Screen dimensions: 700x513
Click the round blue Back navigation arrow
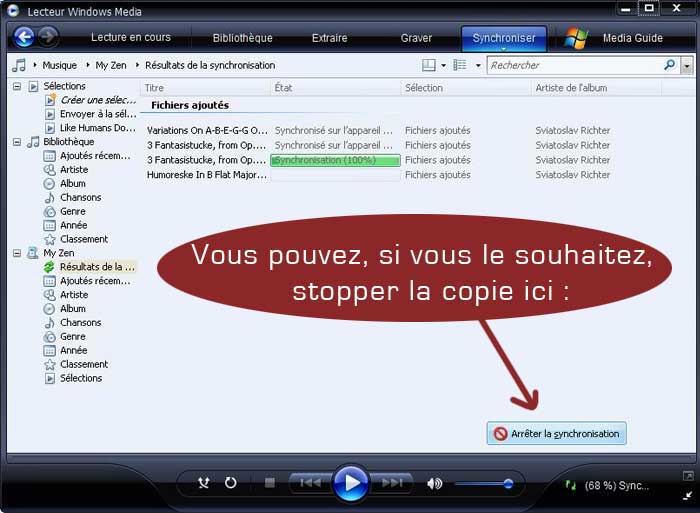[24, 38]
